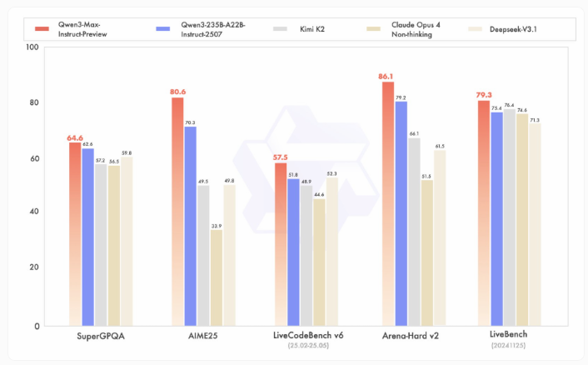Screen dimensions: 588x365
Task: Select the red 64.6 SuperGPQA bar
Action: [x=75, y=233]
